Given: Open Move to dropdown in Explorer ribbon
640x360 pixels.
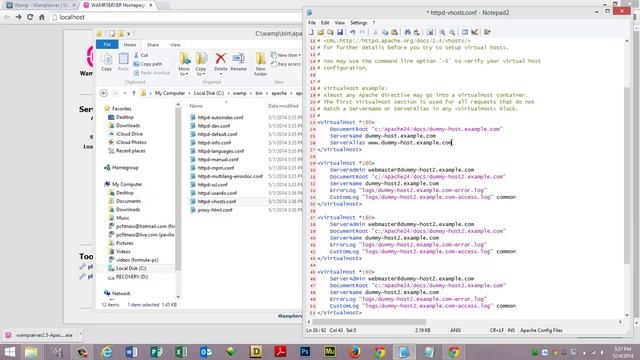Looking at the screenshot, I should click(184, 64).
